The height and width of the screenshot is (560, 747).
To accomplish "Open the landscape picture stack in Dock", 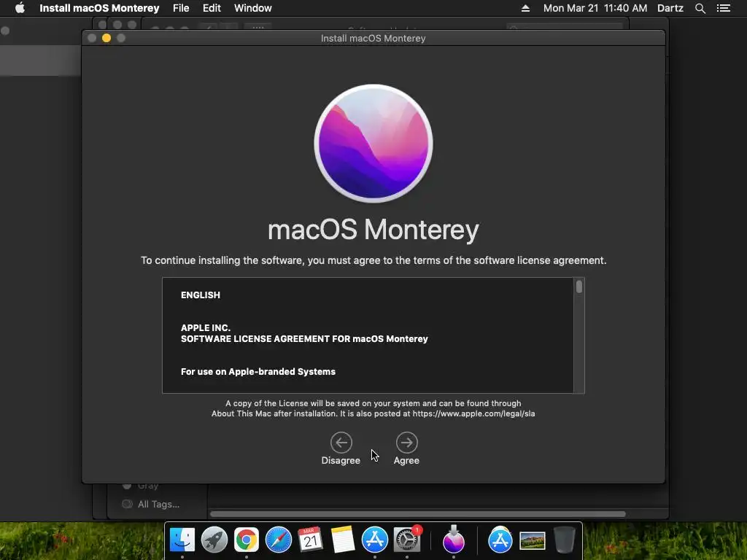I will [x=532, y=541].
